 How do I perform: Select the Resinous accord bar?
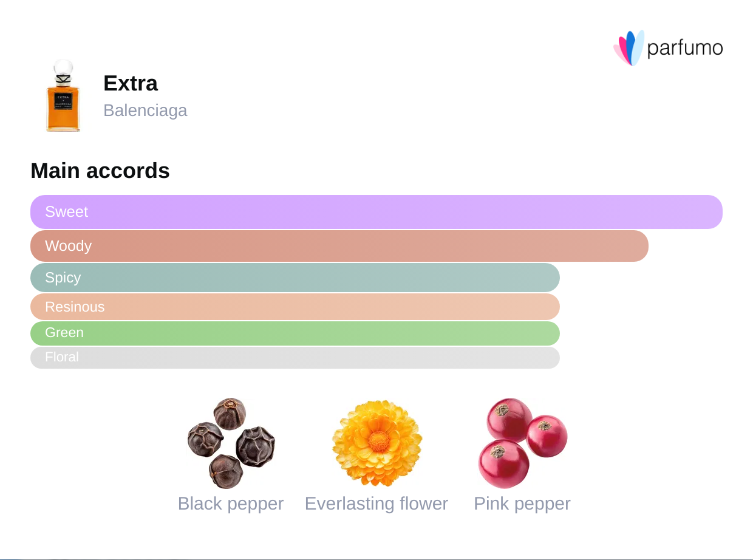(295, 307)
